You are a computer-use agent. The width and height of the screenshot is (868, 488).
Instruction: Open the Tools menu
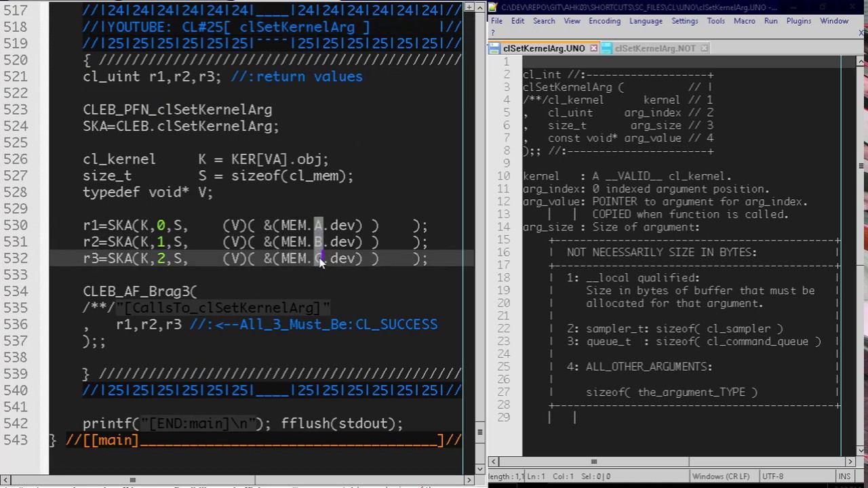tap(715, 21)
